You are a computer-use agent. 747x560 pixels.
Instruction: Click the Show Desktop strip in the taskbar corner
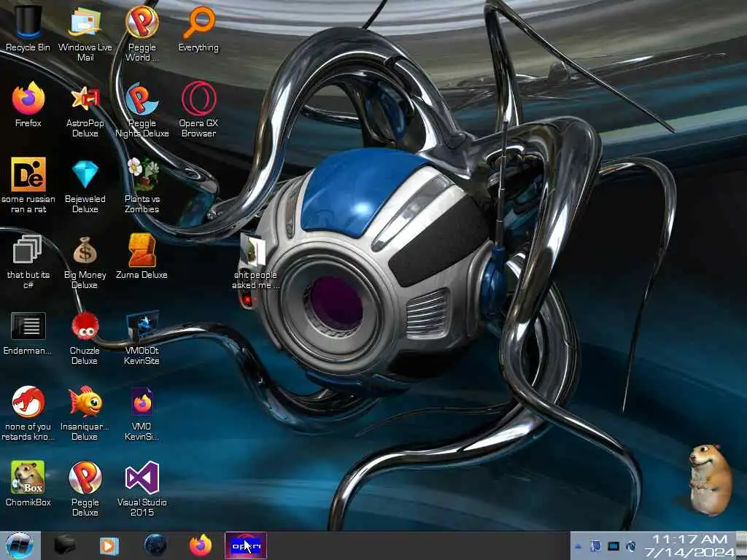[741, 545]
